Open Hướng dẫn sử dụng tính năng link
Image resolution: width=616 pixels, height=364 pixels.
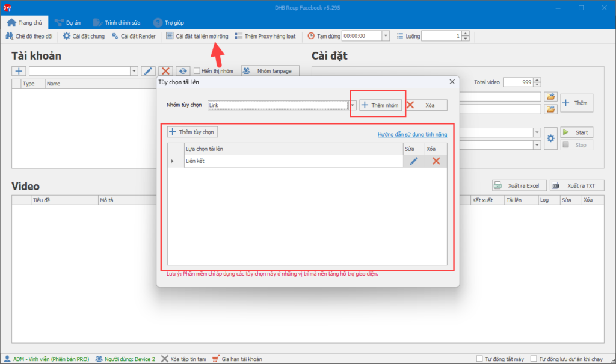(412, 135)
